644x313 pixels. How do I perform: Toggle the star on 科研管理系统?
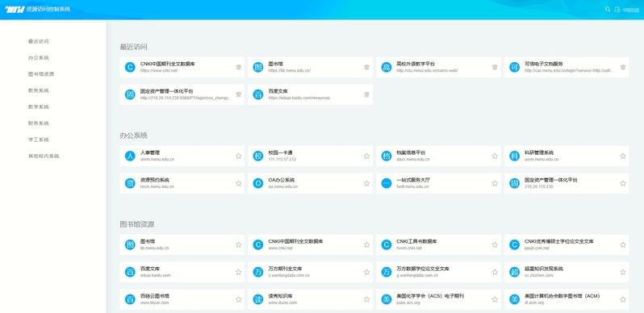(x=623, y=156)
